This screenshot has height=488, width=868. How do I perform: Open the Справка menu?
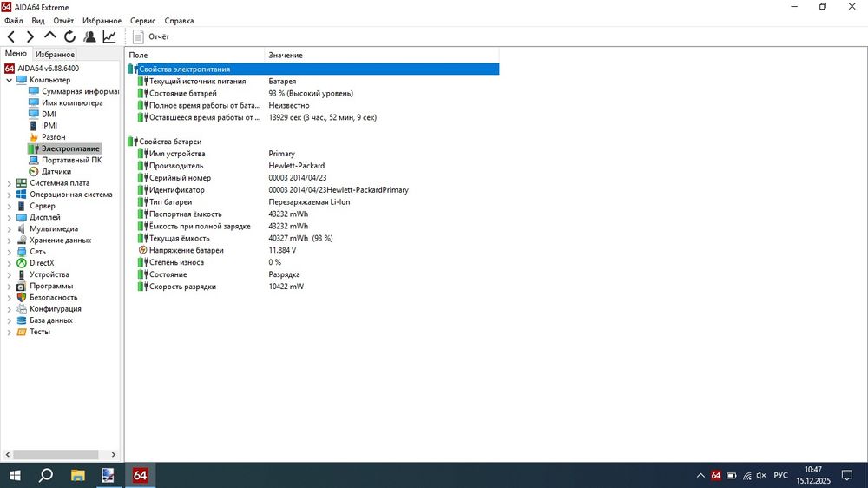(179, 21)
